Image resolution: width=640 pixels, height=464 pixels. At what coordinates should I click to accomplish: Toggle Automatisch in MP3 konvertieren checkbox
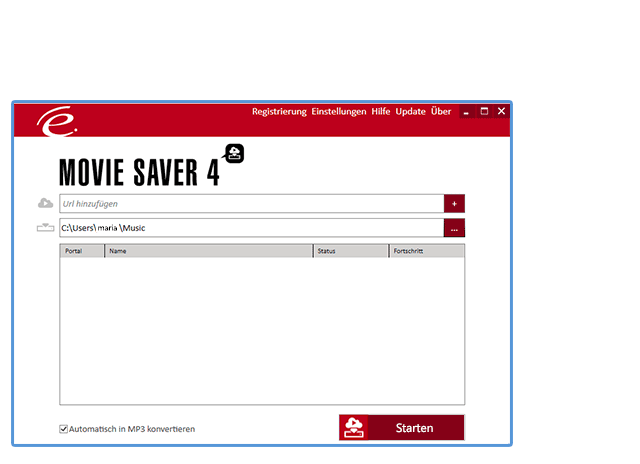[x=63, y=429]
